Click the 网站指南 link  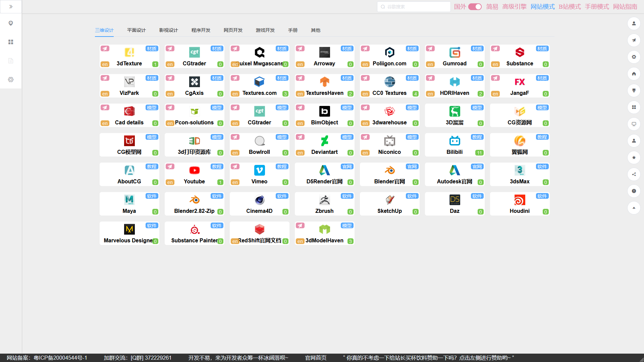click(x=625, y=7)
